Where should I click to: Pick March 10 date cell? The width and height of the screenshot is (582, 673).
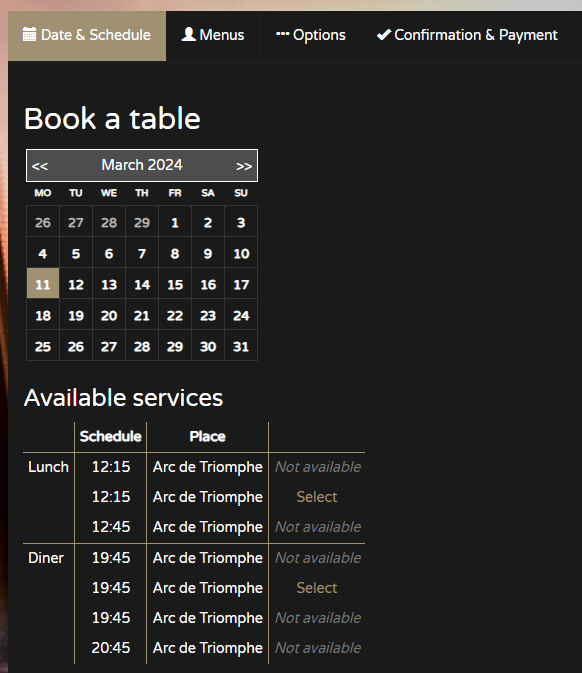(x=241, y=252)
